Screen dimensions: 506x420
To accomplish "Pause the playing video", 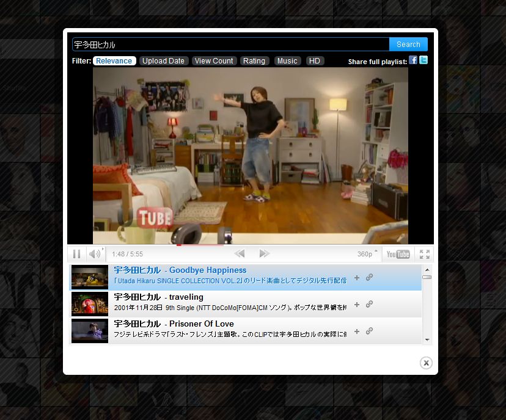I will click(x=77, y=254).
